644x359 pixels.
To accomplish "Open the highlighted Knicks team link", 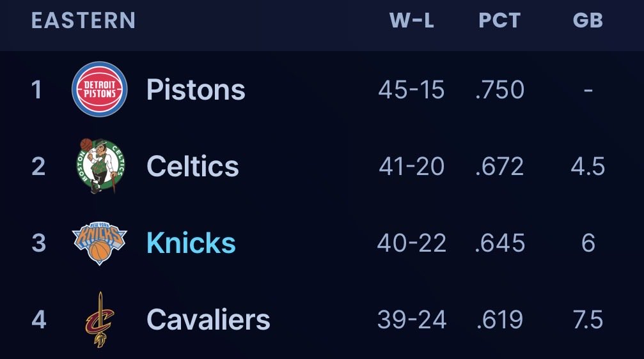I will pos(191,243).
